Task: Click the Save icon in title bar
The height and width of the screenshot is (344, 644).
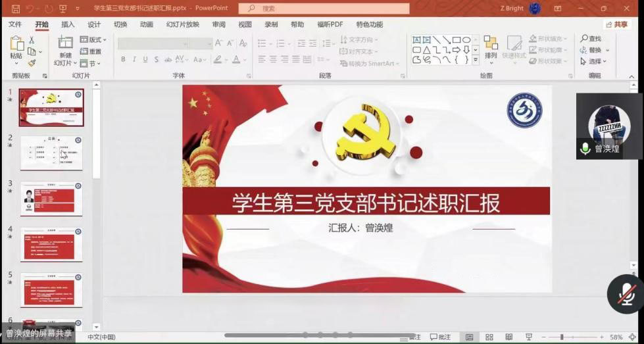Action: pos(14,9)
